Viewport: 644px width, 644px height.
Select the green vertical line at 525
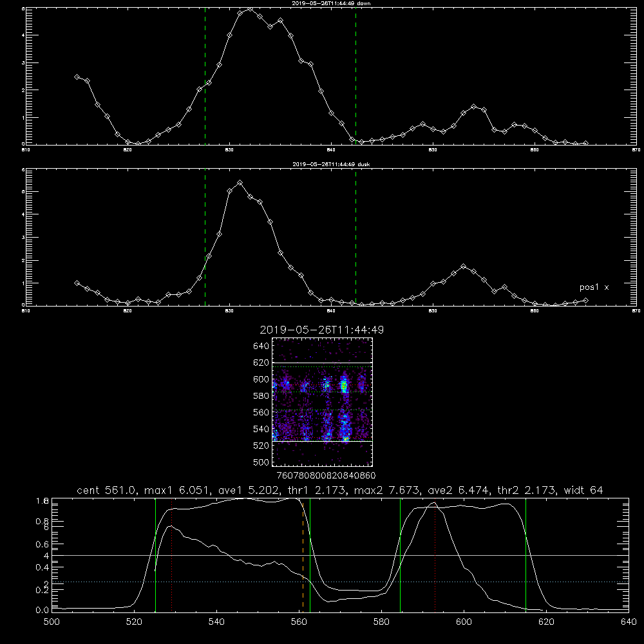[x=155, y=555]
